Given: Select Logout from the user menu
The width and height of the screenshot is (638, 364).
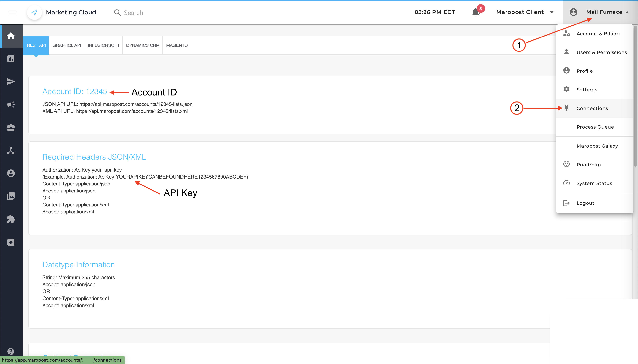Looking at the screenshot, I should 595,203.
